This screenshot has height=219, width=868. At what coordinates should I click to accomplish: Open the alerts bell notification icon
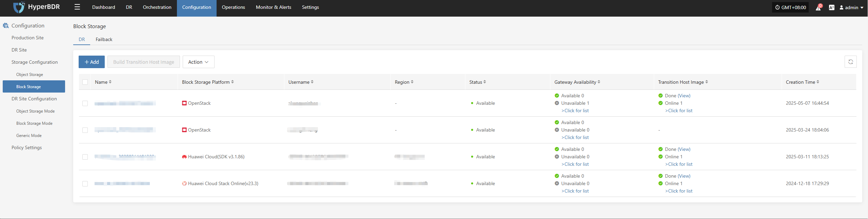click(x=818, y=7)
